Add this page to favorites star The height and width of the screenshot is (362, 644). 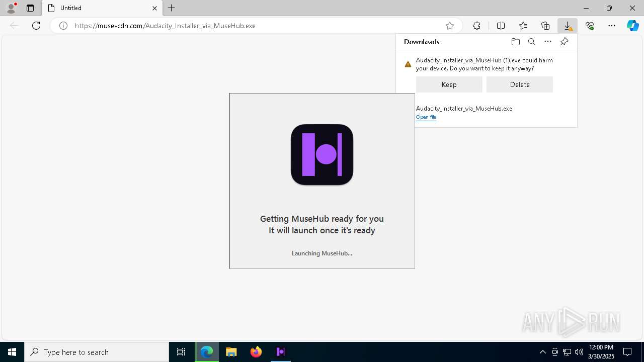coord(450,26)
